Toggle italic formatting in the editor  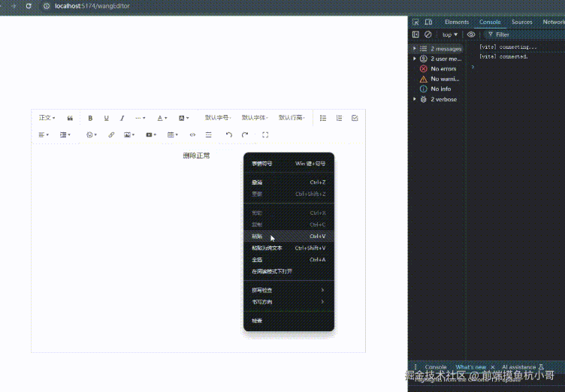pos(122,118)
